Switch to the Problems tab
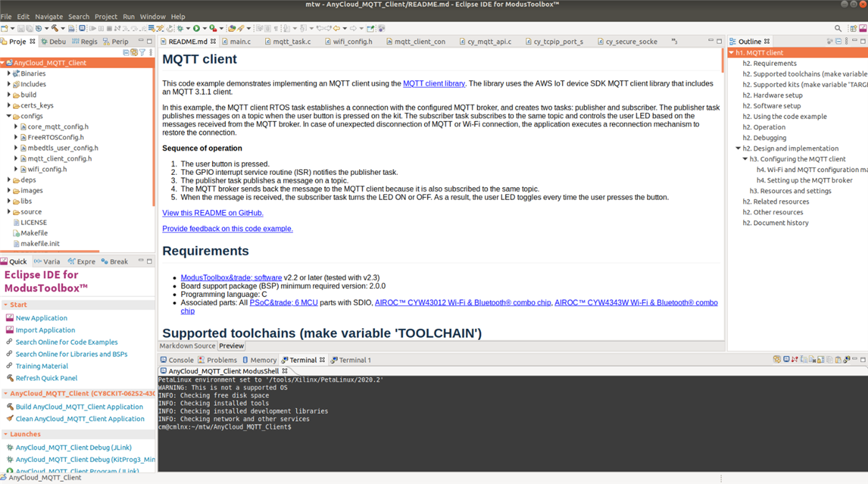The width and height of the screenshot is (868, 484). (218, 360)
